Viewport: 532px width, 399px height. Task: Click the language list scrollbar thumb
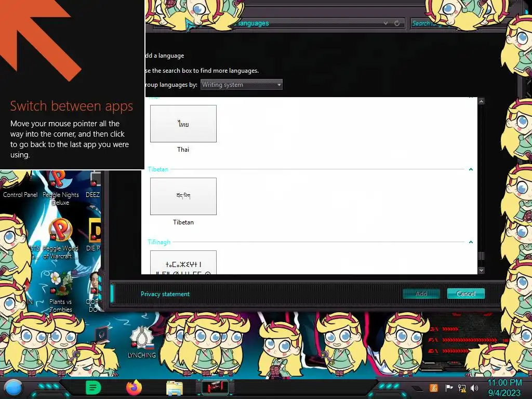[x=481, y=256]
